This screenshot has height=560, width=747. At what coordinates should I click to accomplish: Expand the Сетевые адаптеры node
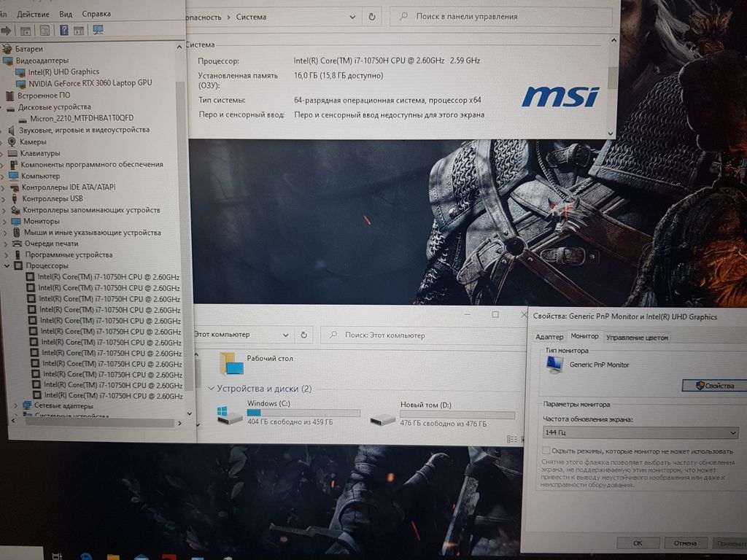coord(16,405)
